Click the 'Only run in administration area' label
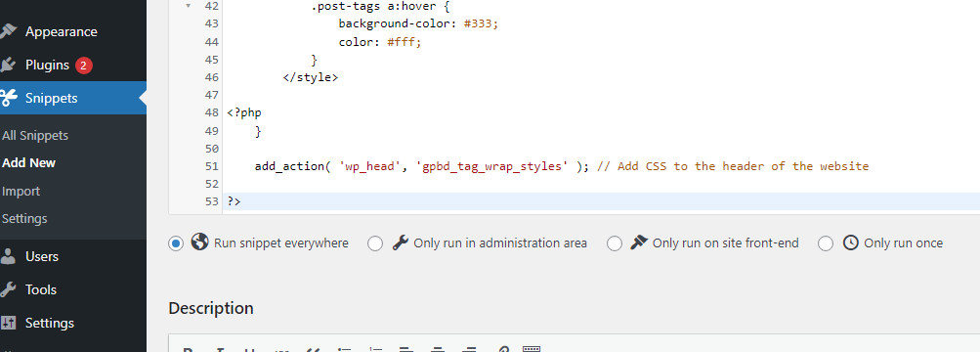 point(500,243)
